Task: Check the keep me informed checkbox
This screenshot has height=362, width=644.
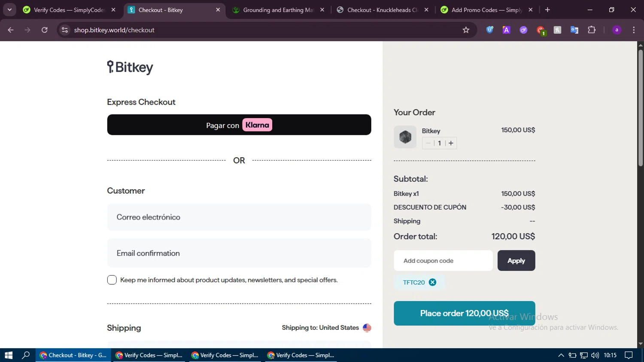Action: [112, 280]
